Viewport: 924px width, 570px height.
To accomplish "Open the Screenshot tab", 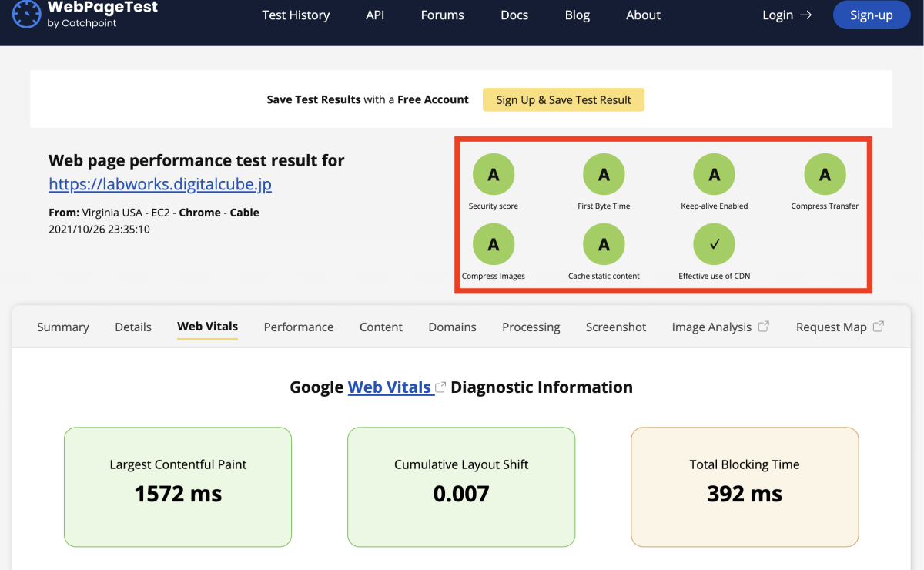I will click(x=616, y=327).
